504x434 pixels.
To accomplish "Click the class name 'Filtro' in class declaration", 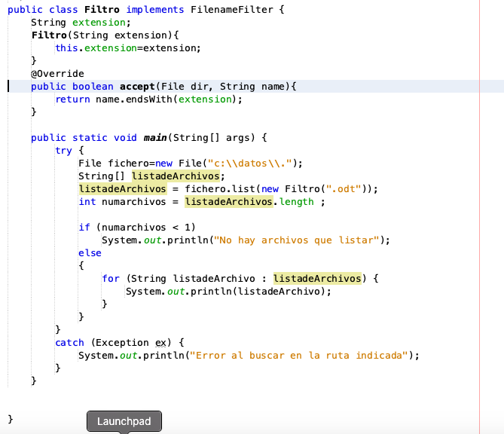I will point(102,10).
